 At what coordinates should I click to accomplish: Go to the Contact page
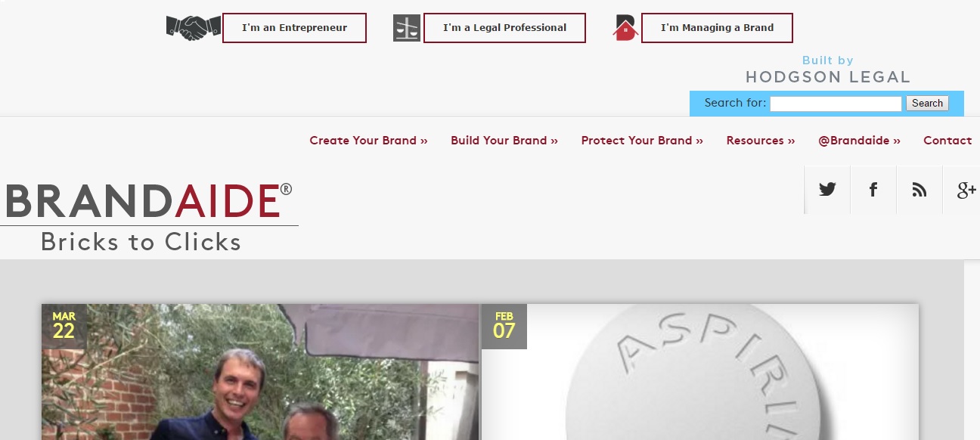click(x=947, y=141)
